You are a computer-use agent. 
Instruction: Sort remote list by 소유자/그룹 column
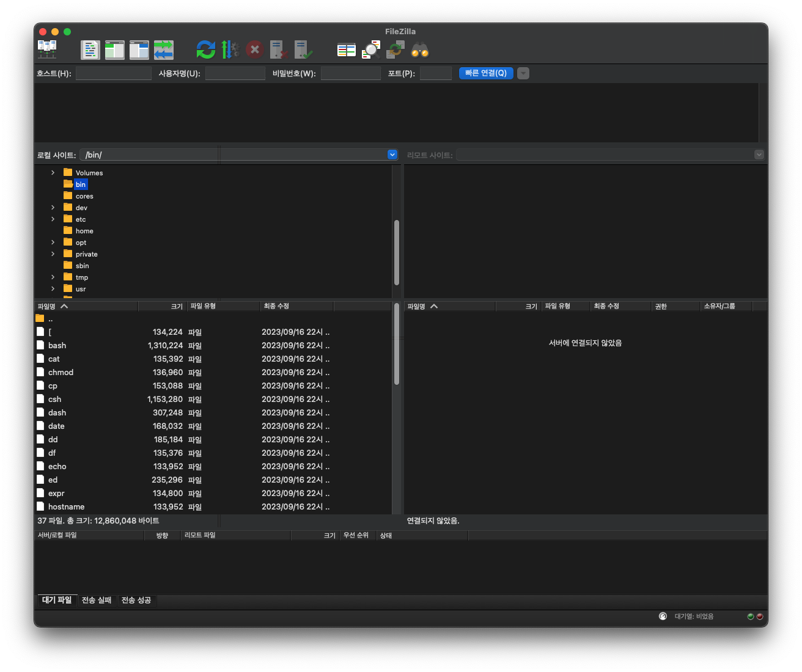tap(726, 306)
